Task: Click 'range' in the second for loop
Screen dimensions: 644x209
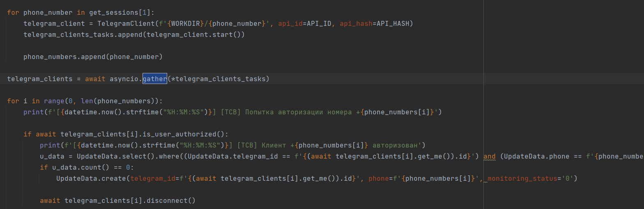Action: tap(54, 101)
